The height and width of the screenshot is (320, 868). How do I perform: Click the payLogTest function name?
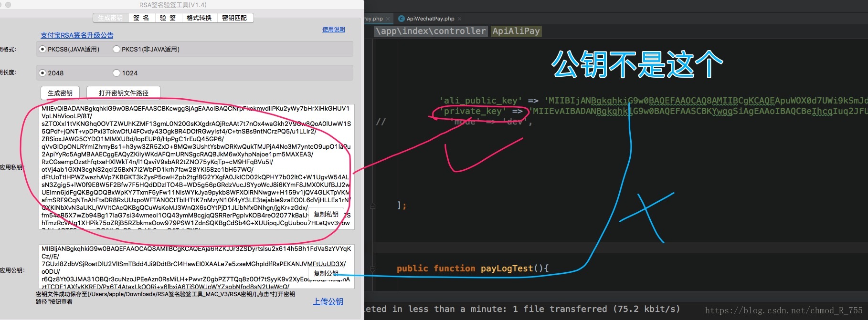click(507, 268)
